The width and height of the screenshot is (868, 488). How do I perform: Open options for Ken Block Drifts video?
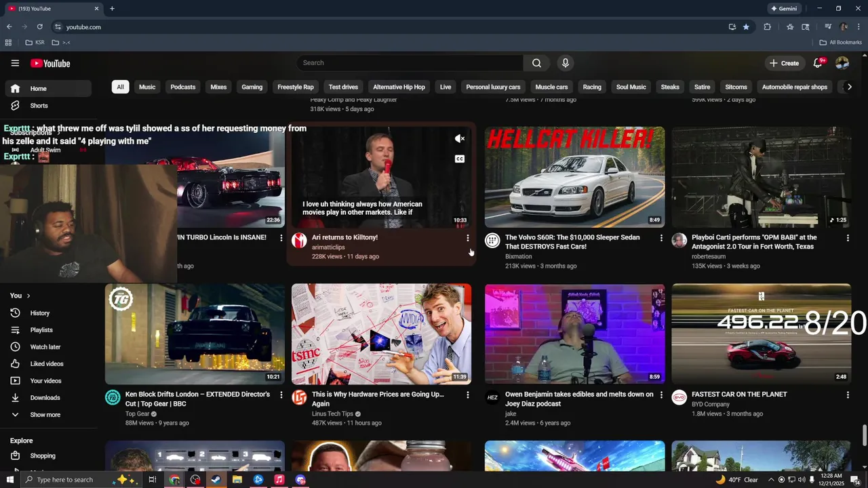pyautogui.click(x=281, y=394)
